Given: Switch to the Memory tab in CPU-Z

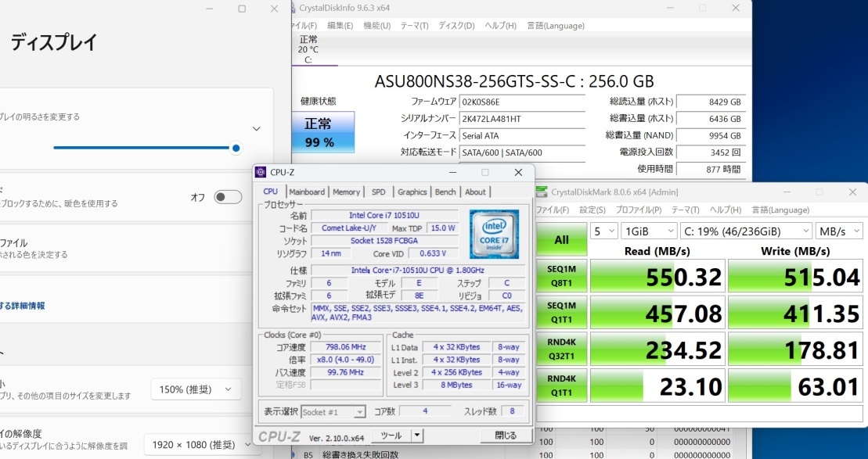Looking at the screenshot, I should click(346, 192).
